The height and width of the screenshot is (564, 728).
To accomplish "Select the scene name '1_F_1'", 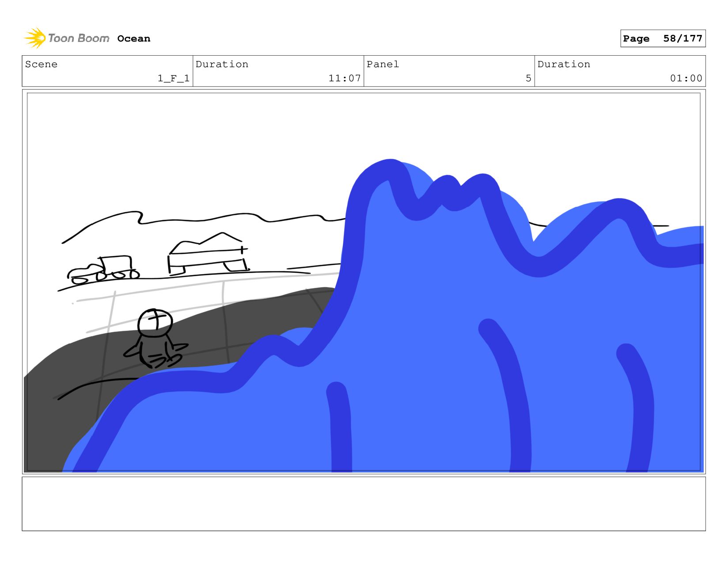I will (x=174, y=78).
